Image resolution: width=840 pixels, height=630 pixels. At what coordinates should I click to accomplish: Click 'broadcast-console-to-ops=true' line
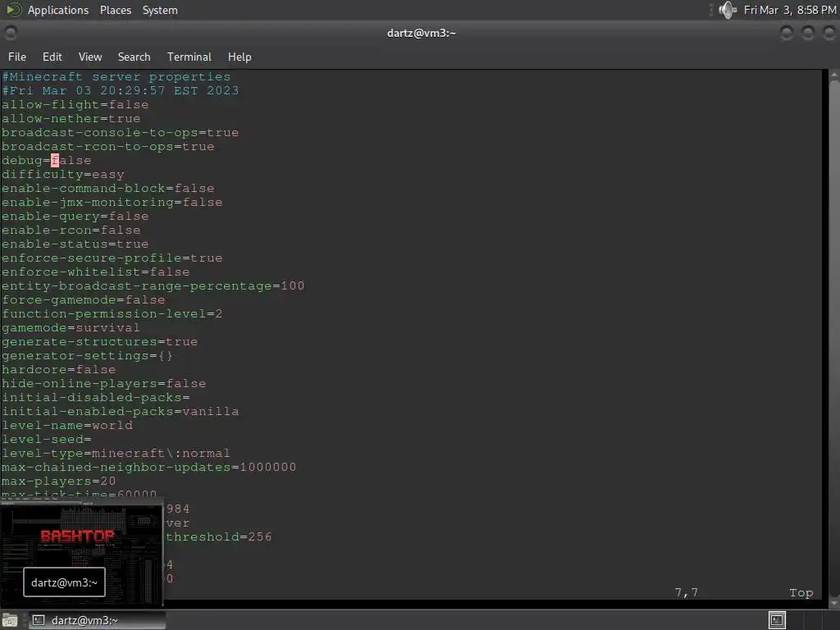120,132
